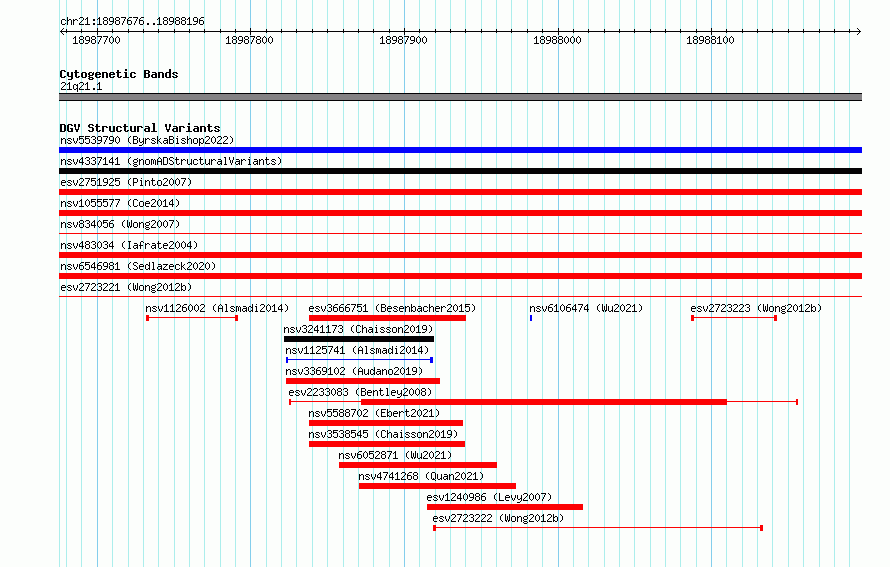Click the nsv834056 (Wong2007) label

click(120, 224)
